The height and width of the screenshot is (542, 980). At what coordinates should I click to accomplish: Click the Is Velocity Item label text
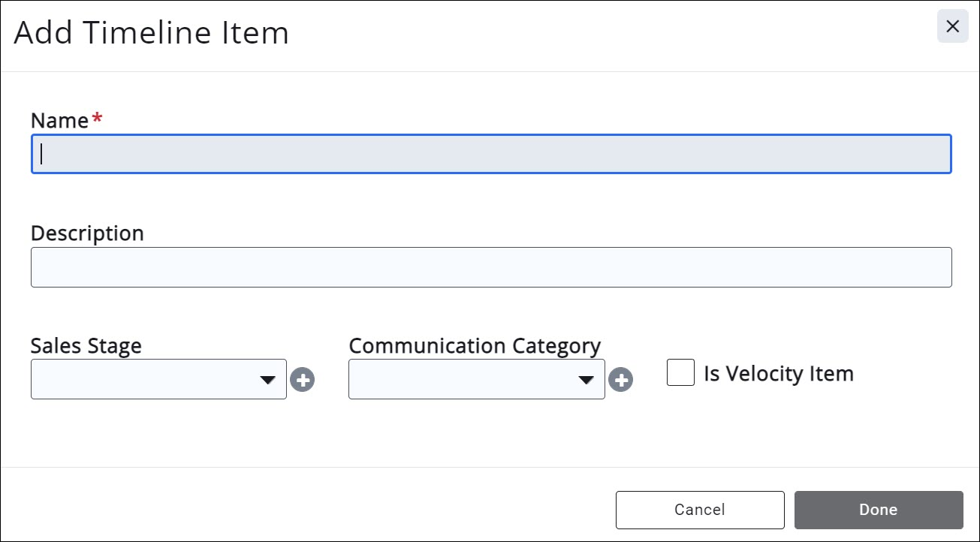tap(778, 374)
